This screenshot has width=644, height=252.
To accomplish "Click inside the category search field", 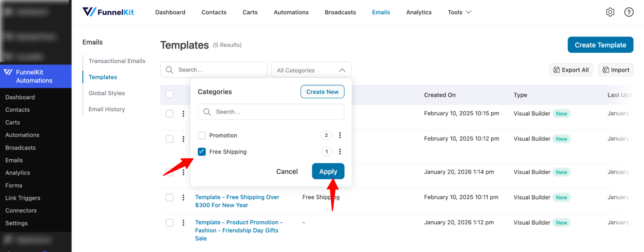I will point(271,112).
